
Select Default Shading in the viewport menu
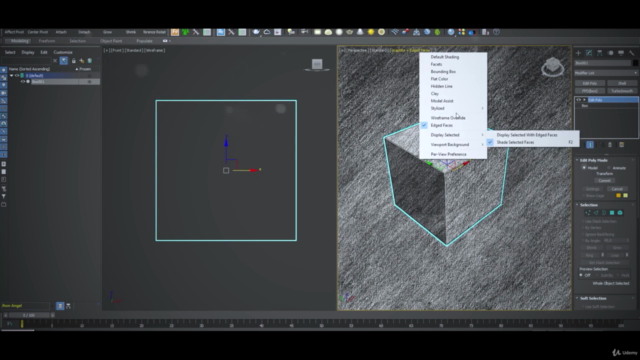pos(444,57)
